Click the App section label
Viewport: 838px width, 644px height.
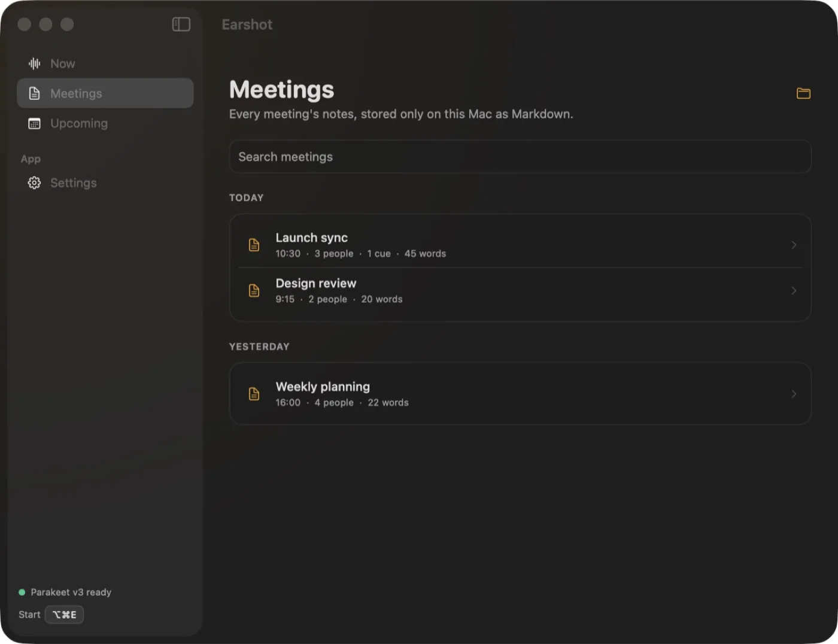coord(31,159)
